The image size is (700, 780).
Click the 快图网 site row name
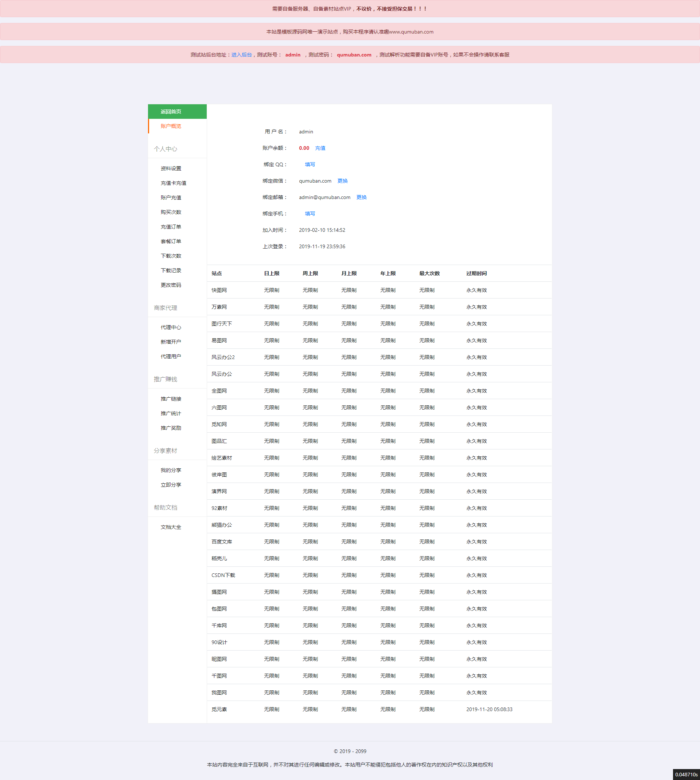[219, 290]
